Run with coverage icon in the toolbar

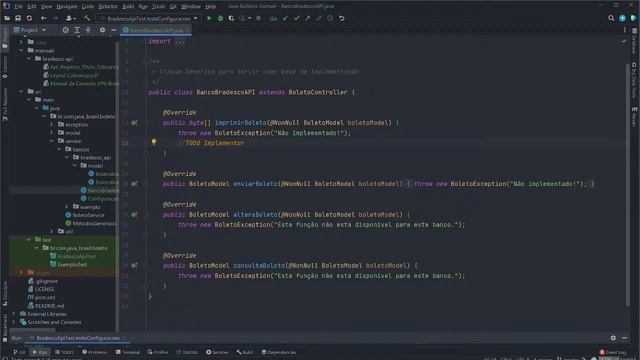231,18
